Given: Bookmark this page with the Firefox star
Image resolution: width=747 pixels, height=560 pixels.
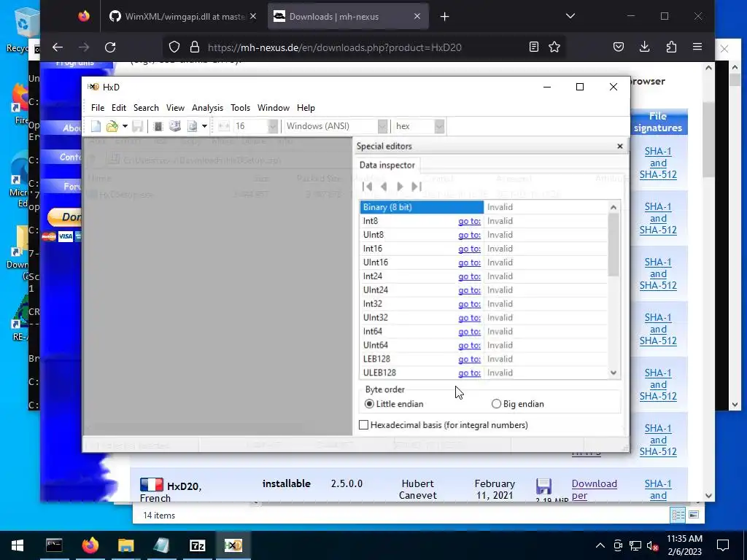Looking at the screenshot, I should (x=554, y=47).
